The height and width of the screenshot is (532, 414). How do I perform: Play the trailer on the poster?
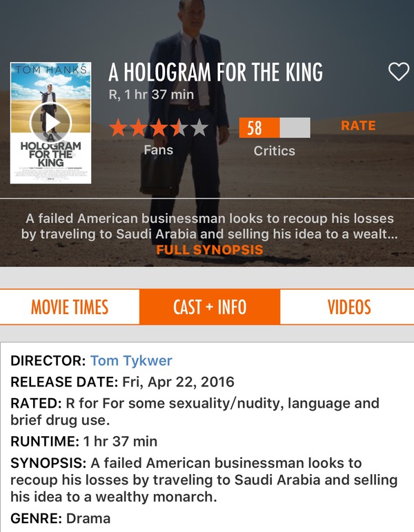click(50, 123)
